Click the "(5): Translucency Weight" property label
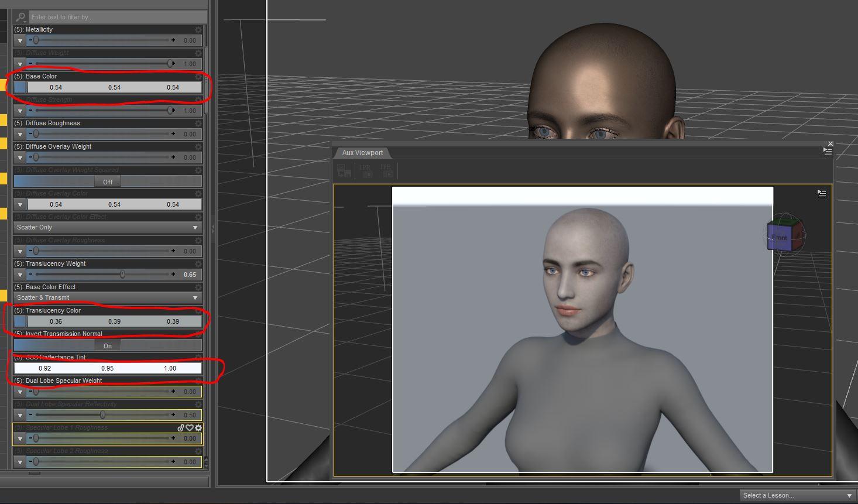Image resolution: width=858 pixels, height=504 pixels. coord(50,263)
